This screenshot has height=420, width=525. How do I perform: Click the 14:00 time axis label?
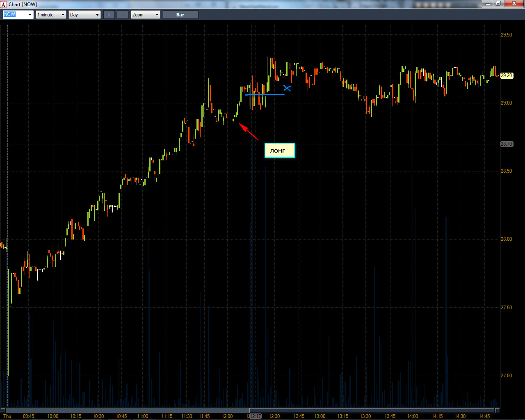pyautogui.click(x=413, y=416)
